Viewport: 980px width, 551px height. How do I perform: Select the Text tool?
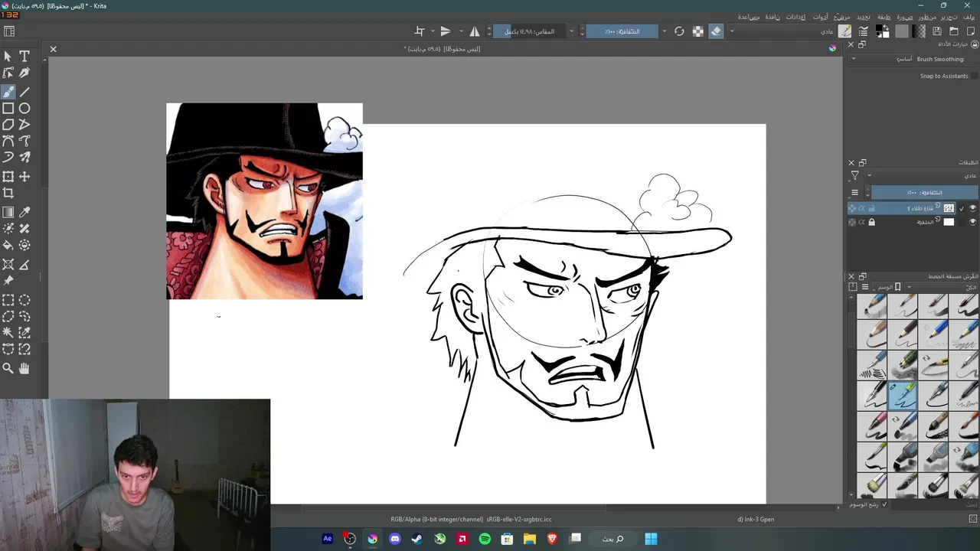coord(24,56)
